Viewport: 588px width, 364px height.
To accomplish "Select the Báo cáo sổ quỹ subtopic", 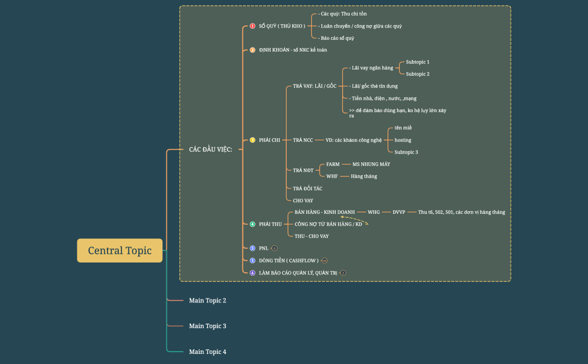I will pos(336,38).
